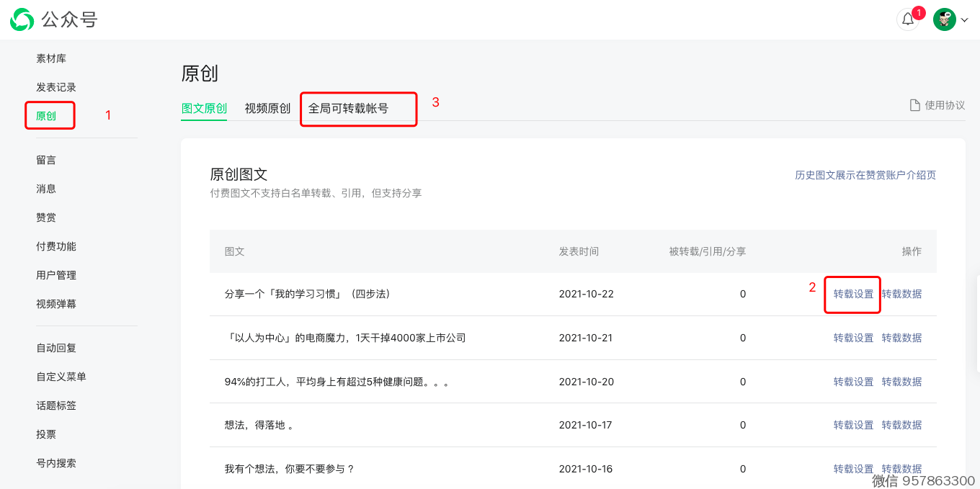Screen dimensions: 980x489
Task: Click the WeChat Official Account logo
Action: pyautogui.click(x=22, y=19)
